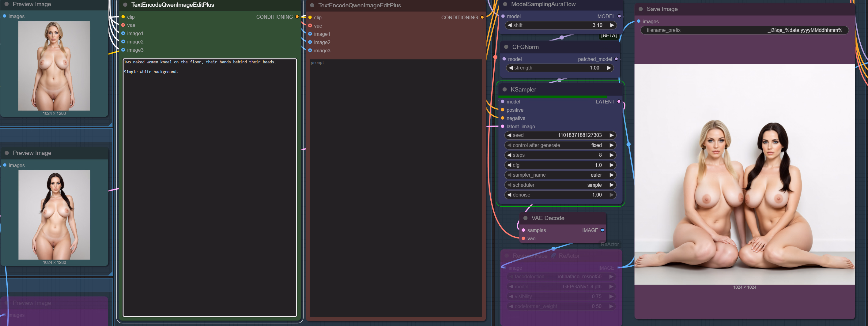Click the CFGNorm node collapse dot
The width and height of the screenshot is (868, 326).
[x=506, y=47]
